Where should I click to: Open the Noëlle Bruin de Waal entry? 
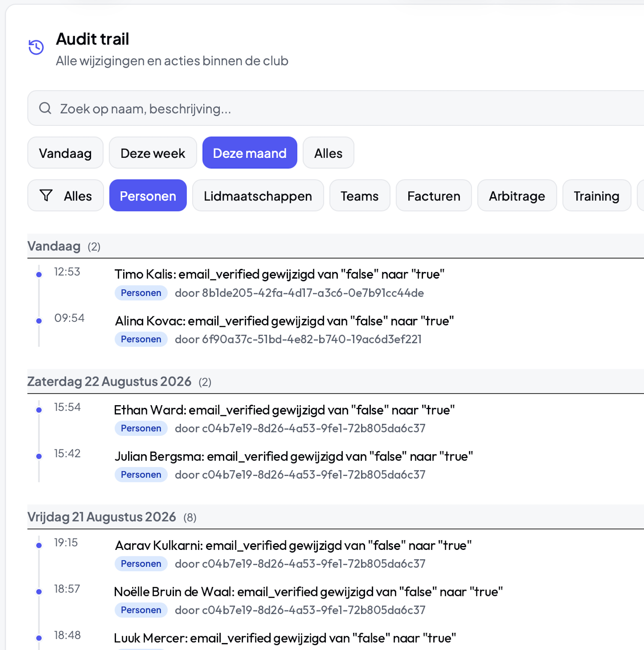pos(308,592)
